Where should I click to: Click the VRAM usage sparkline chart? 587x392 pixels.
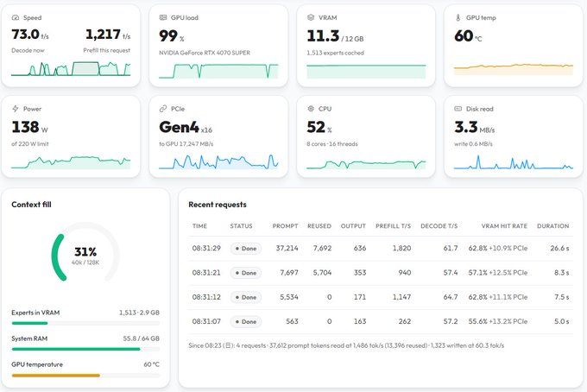point(366,71)
